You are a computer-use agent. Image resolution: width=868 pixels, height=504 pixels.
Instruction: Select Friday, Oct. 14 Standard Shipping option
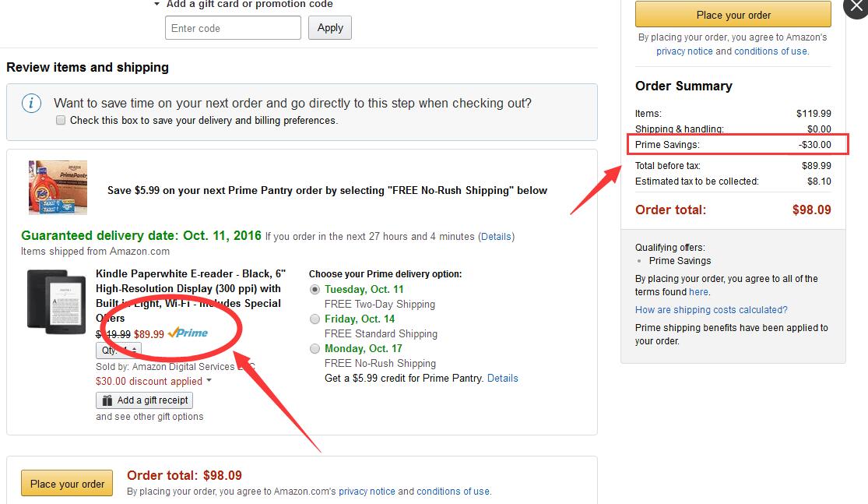click(x=315, y=319)
